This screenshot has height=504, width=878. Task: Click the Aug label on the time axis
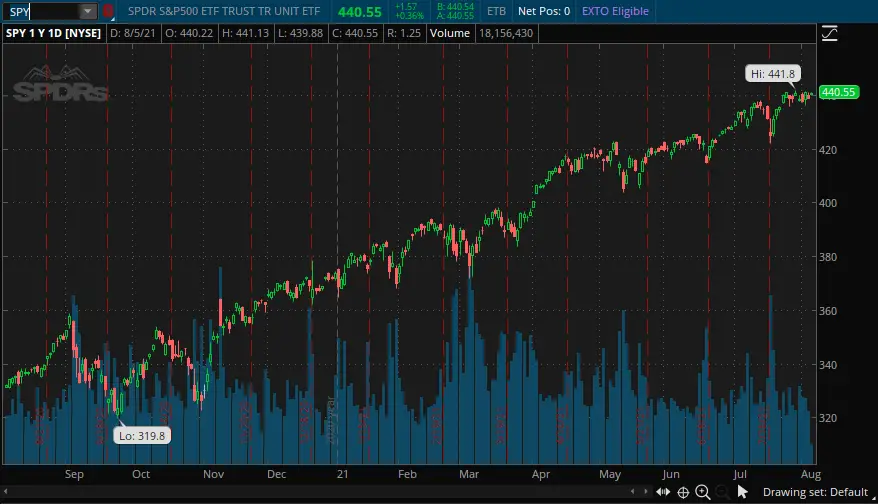point(811,474)
